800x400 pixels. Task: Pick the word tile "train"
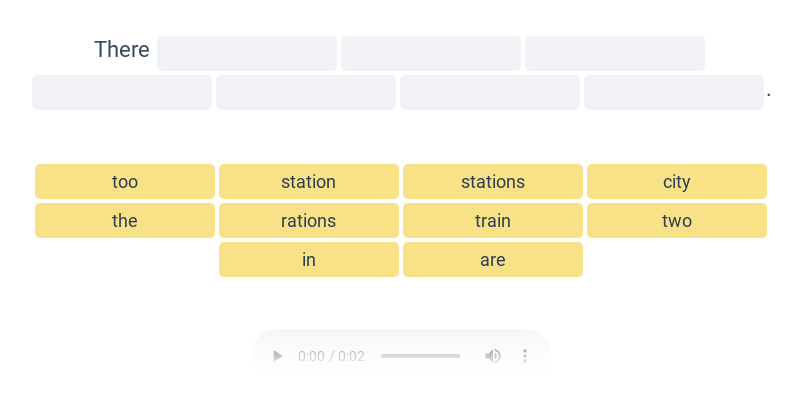coord(493,220)
